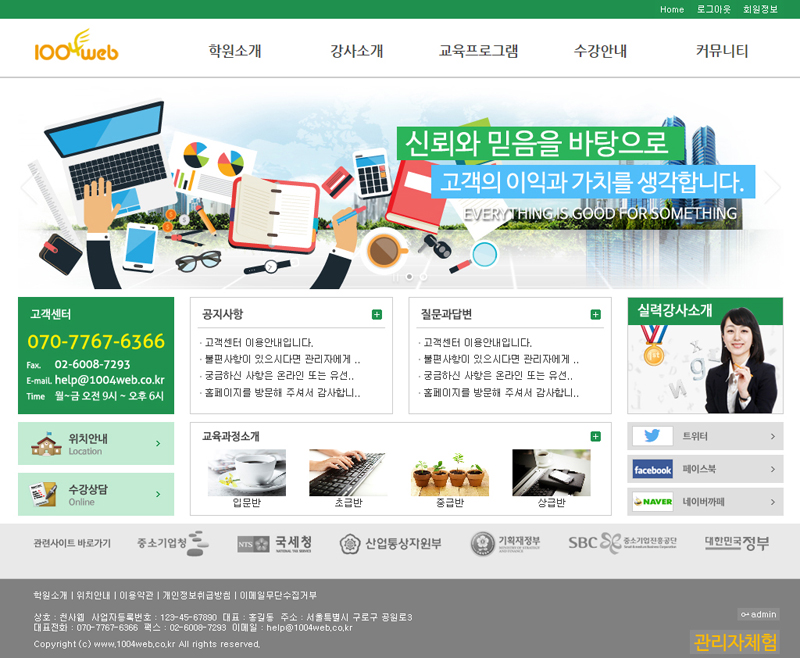800x658 pixels.
Task: Select the 입문반 course thumbnail
Action: pos(246,473)
